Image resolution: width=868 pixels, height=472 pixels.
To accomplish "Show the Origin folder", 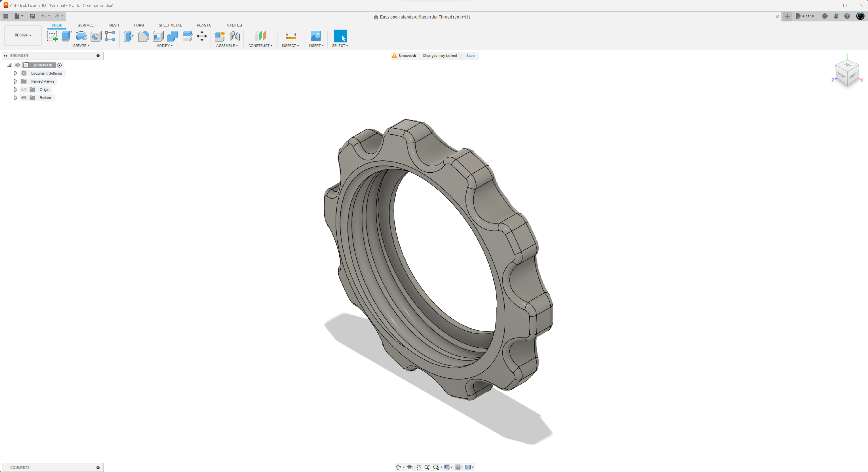I will tap(24, 89).
